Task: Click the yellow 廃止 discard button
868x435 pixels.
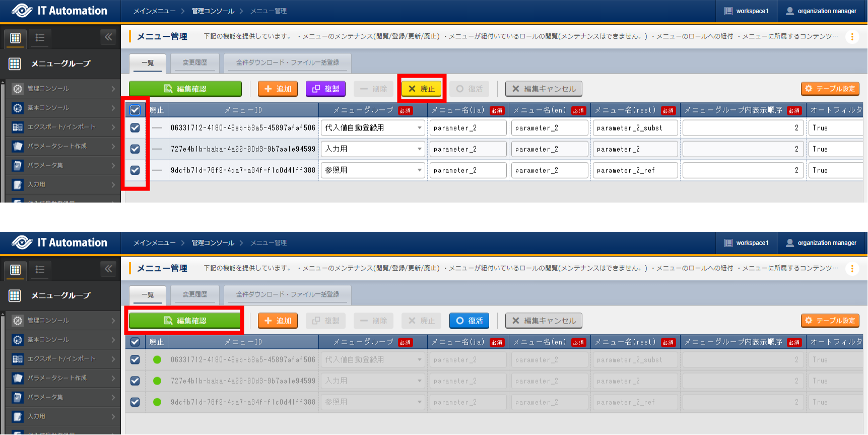Action: [x=422, y=89]
